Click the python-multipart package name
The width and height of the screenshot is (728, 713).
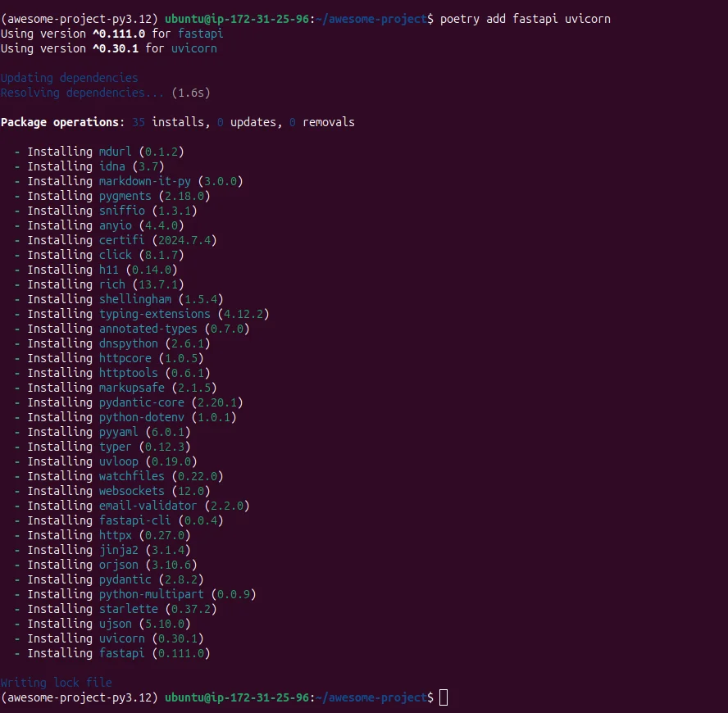pos(152,594)
